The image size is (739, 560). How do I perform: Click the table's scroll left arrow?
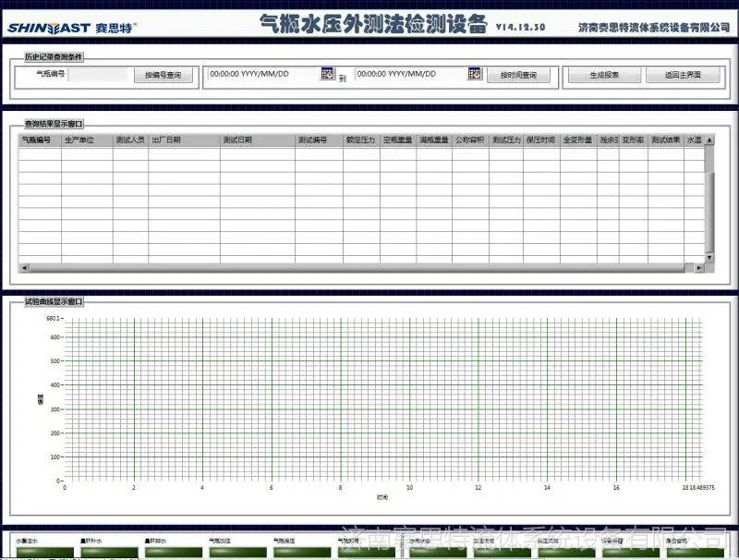click(x=24, y=268)
